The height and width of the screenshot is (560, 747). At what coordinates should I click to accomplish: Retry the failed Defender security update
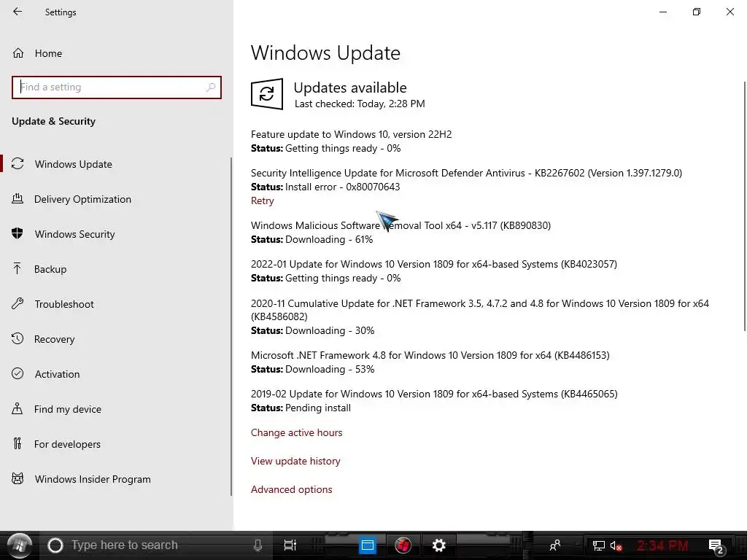pyautogui.click(x=263, y=201)
